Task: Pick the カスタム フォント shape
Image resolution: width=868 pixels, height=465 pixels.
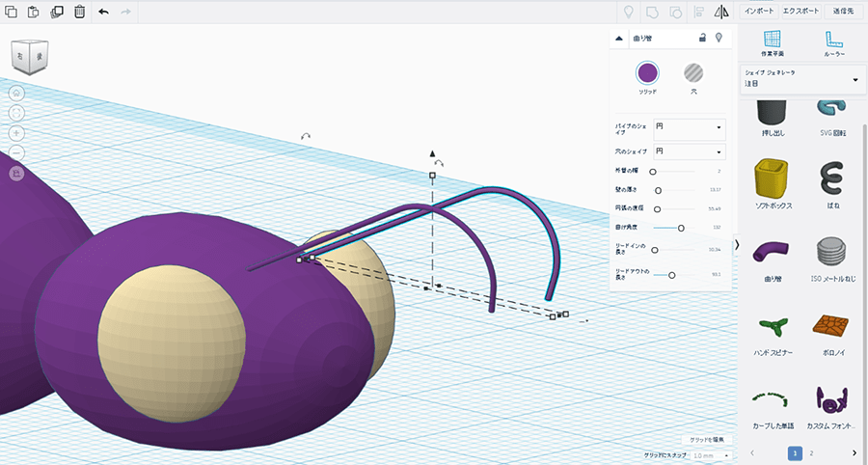Action: pyautogui.click(x=831, y=407)
